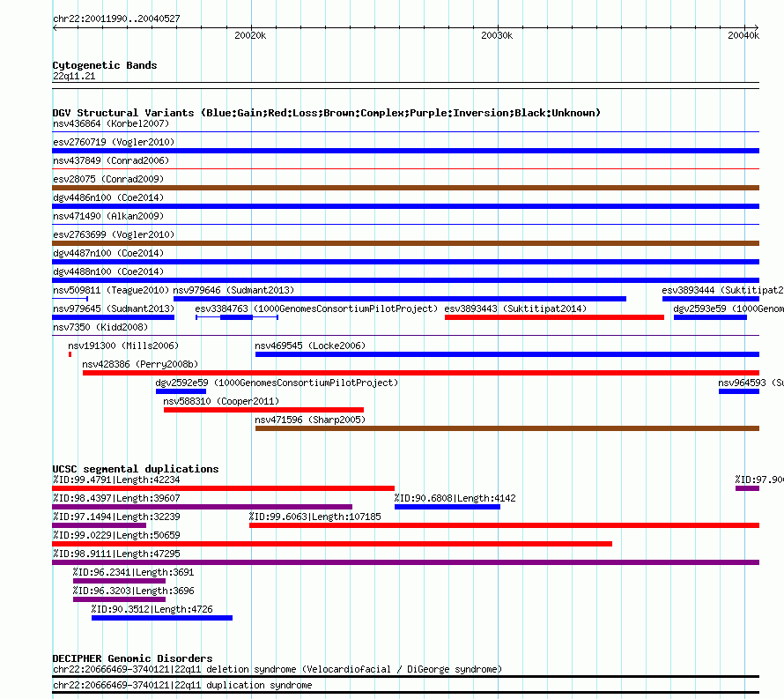Click the %ID:96.3203 Length:3696 purple bar

coord(119,599)
